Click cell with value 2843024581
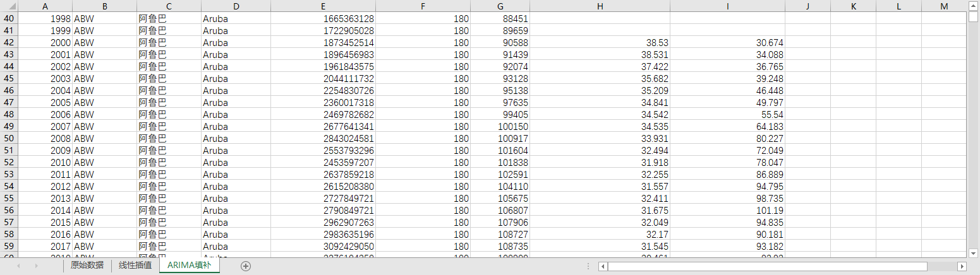 click(323, 138)
